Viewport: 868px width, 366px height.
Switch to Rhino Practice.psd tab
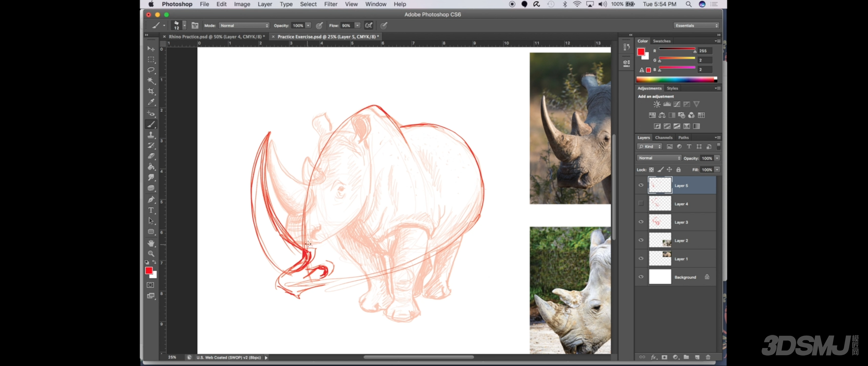click(x=217, y=37)
